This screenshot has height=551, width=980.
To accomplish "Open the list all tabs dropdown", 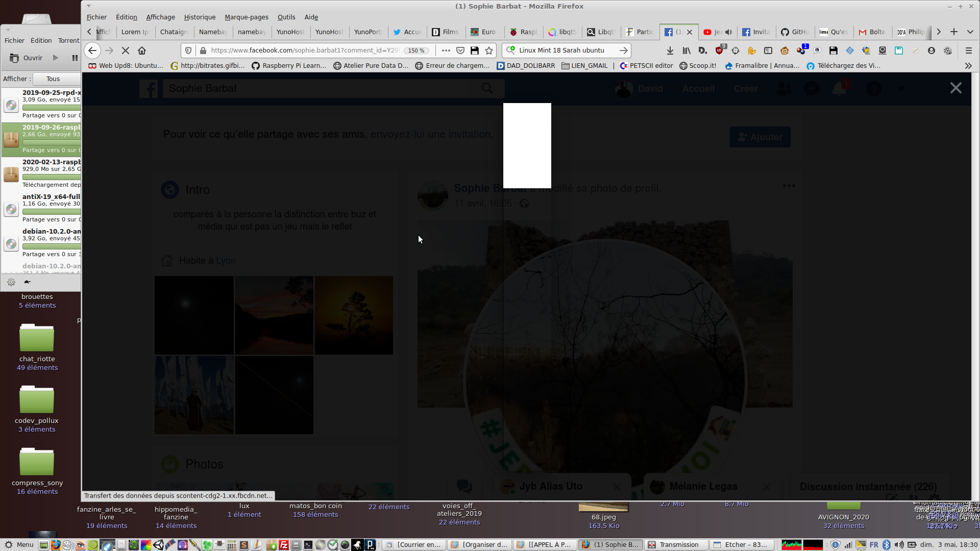I will pos(970,32).
